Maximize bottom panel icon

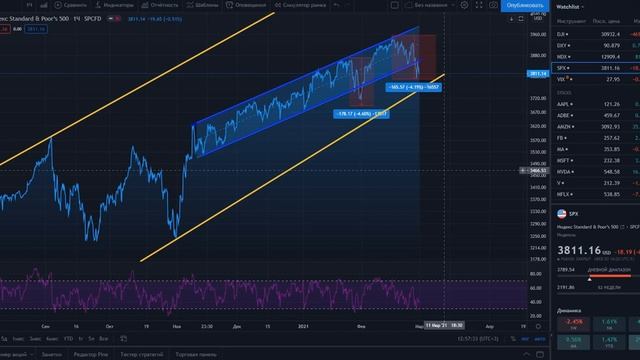coord(540,354)
